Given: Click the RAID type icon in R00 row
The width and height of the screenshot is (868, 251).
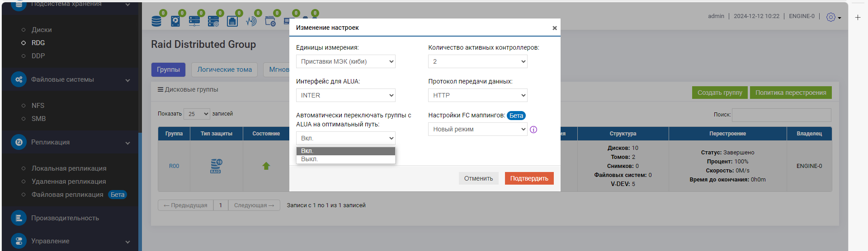Looking at the screenshot, I should point(216,166).
